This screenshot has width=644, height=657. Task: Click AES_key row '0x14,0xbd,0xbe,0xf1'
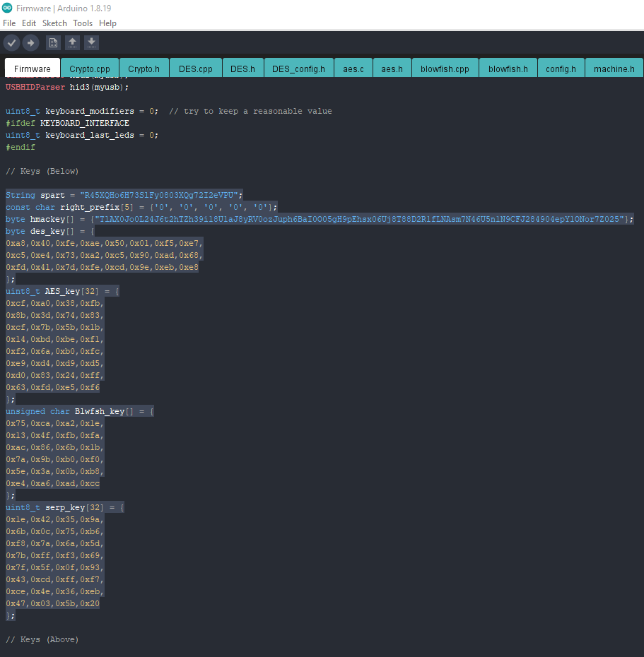coord(54,339)
